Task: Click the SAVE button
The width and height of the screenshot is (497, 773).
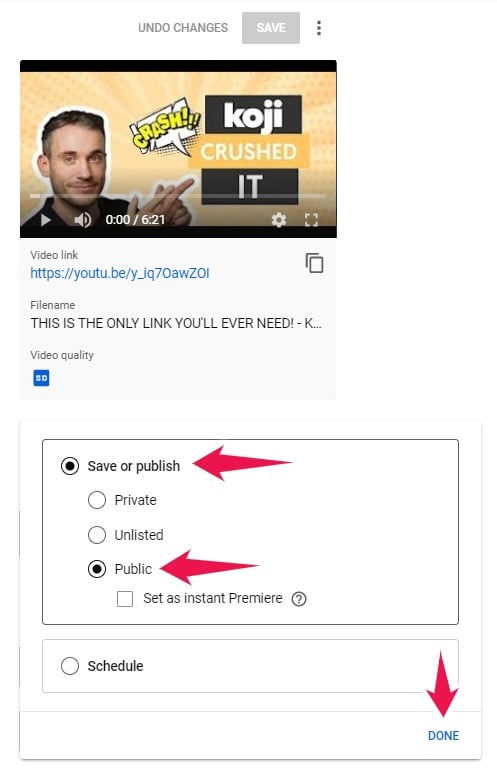Action: click(271, 28)
